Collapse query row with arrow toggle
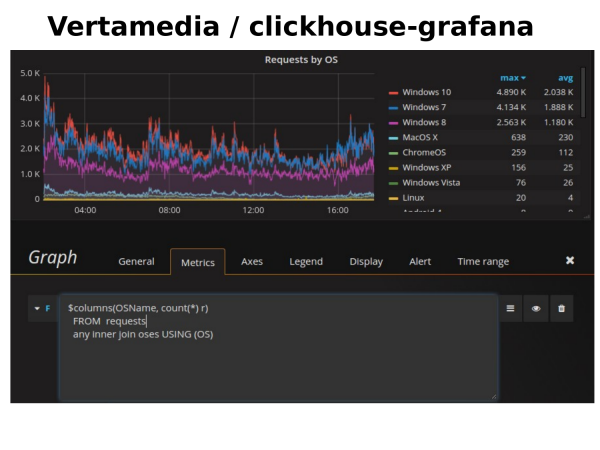The height and width of the screenshot is (450, 600). 37,308
